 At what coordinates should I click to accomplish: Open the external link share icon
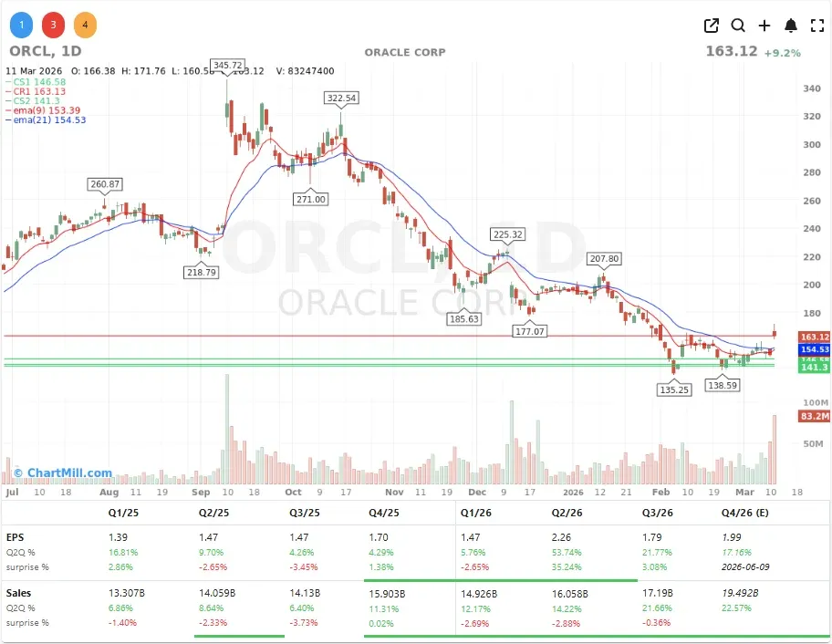click(711, 26)
